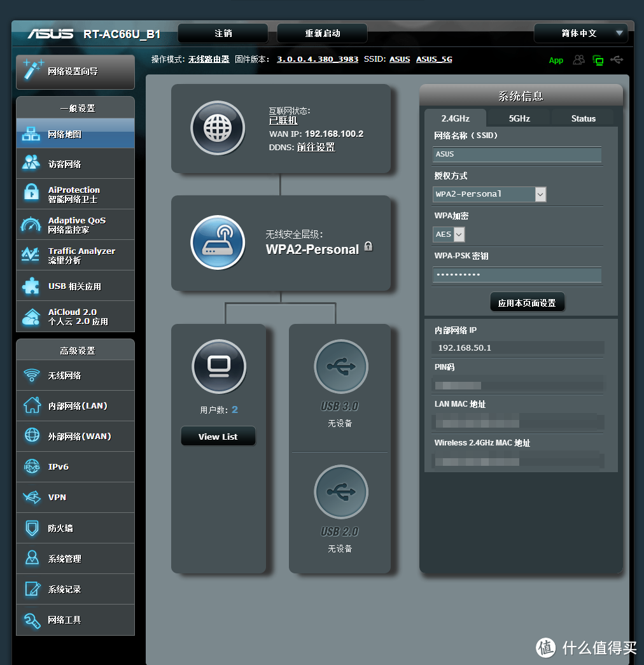The image size is (644, 665).
Task: Click the clients computer icon
Action: pos(219,367)
